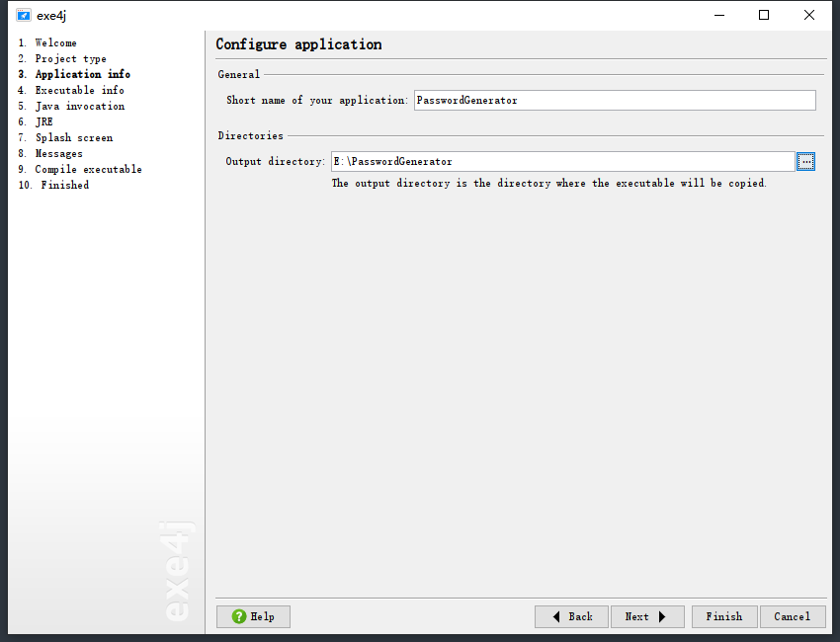Viewport: 840px width, 642px height.
Task: Cancel the exe4j wizard
Action: pos(793,617)
